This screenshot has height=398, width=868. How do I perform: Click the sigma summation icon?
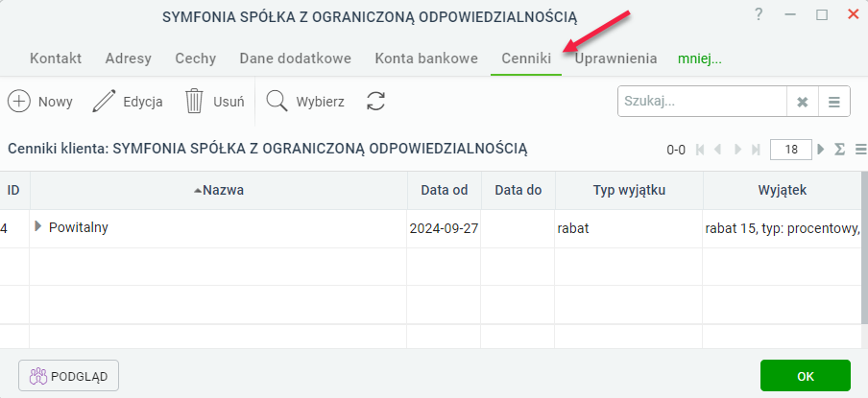(840, 150)
